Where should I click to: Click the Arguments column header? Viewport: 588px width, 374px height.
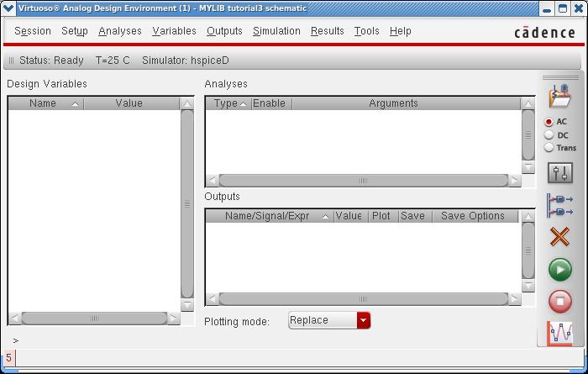(406, 103)
